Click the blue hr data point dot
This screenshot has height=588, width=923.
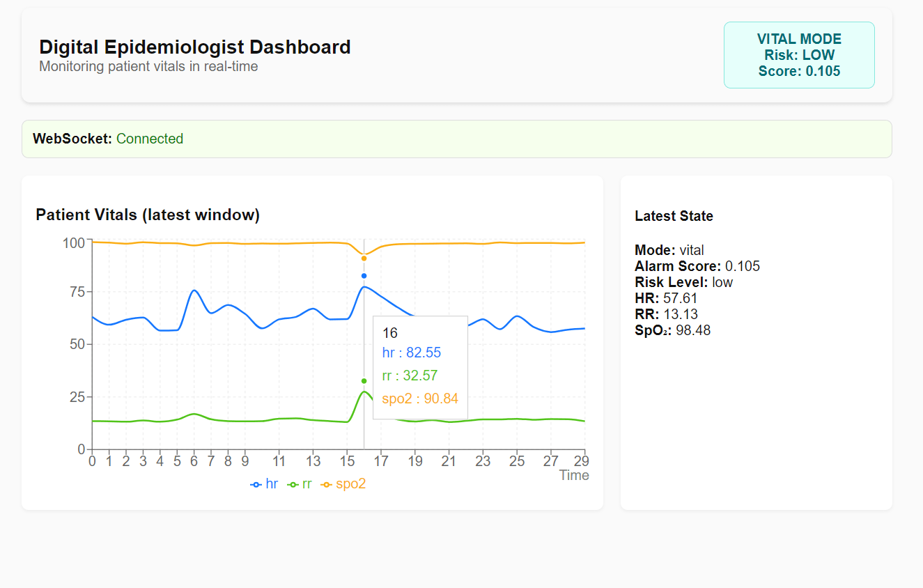[x=364, y=276]
